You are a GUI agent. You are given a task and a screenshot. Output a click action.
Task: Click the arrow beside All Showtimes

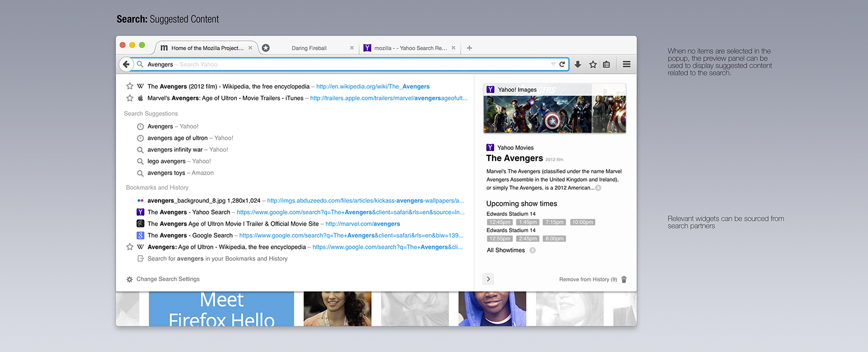pyautogui.click(x=532, y=250)
